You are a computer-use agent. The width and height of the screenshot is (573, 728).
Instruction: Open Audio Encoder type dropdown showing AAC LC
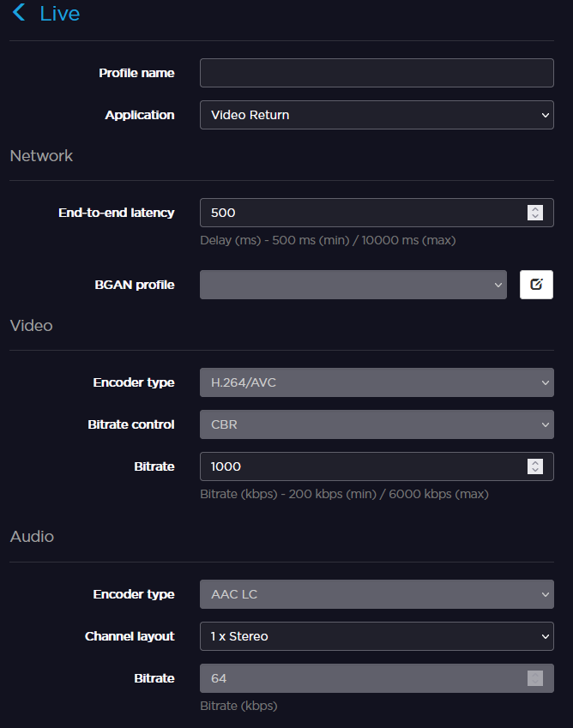click(x=376, y=594)
